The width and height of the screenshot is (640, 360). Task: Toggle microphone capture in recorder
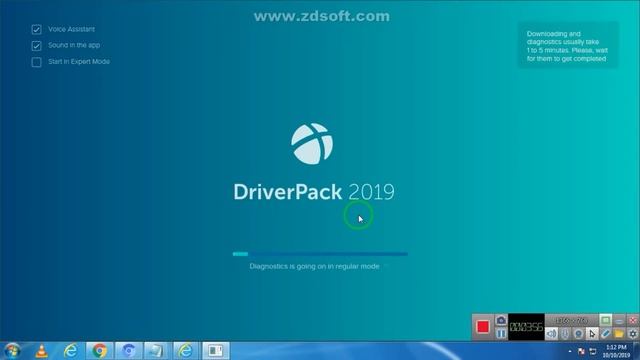(565, 334)
